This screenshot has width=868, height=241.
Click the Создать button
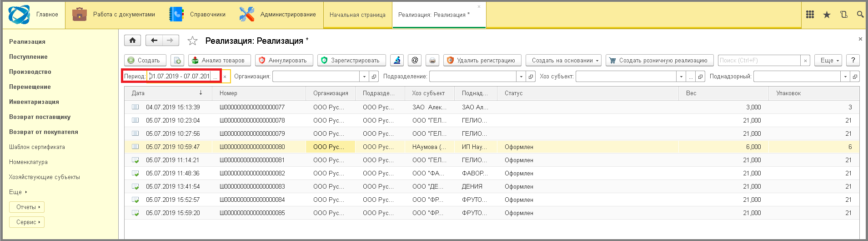145,60
